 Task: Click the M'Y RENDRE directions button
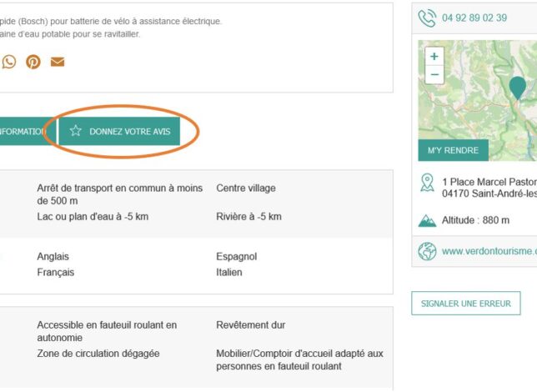tap(453, 150)
